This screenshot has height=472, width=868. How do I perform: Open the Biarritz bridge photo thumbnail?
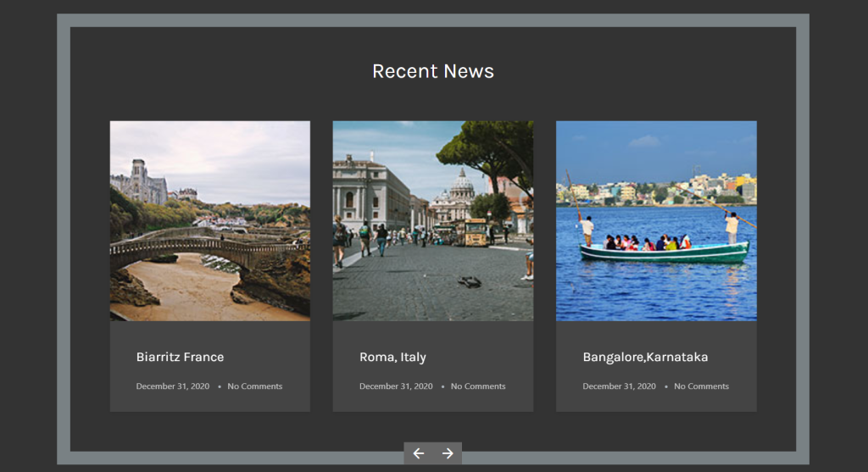click(x=209, y=220)
